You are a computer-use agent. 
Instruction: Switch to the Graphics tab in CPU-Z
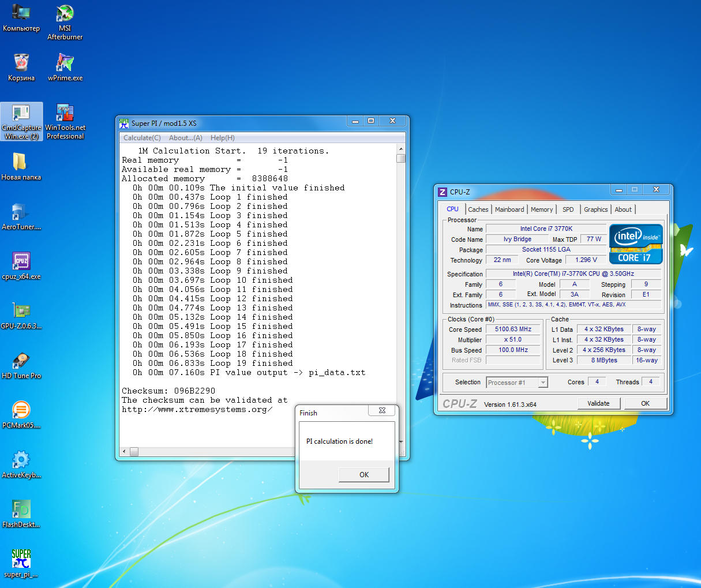(x=595, y=209)
